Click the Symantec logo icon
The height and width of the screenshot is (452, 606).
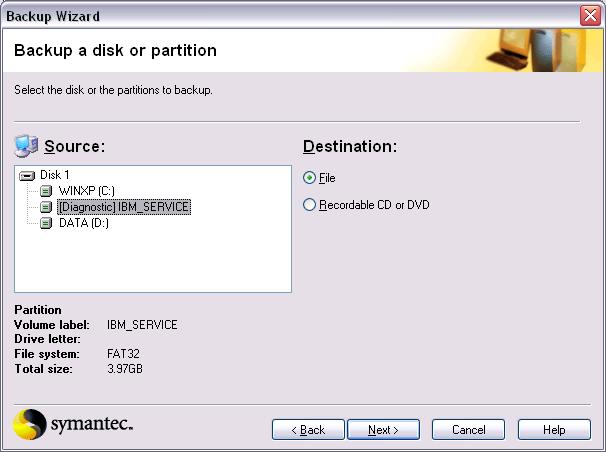tap(30, 424)
